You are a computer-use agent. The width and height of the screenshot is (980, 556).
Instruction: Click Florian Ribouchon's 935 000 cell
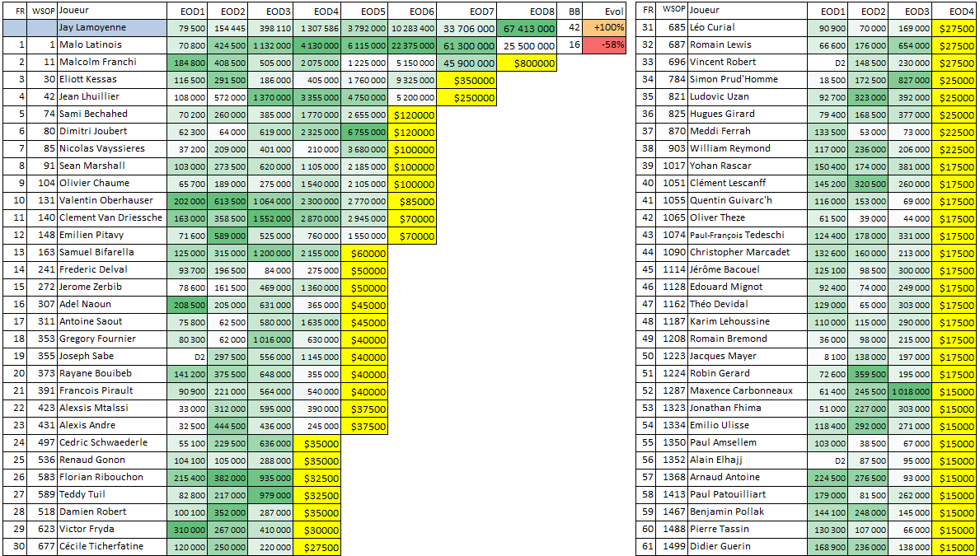270,477
